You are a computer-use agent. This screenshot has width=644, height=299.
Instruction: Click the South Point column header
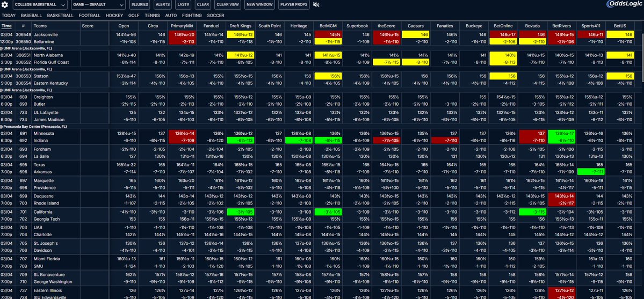point(270,26)
